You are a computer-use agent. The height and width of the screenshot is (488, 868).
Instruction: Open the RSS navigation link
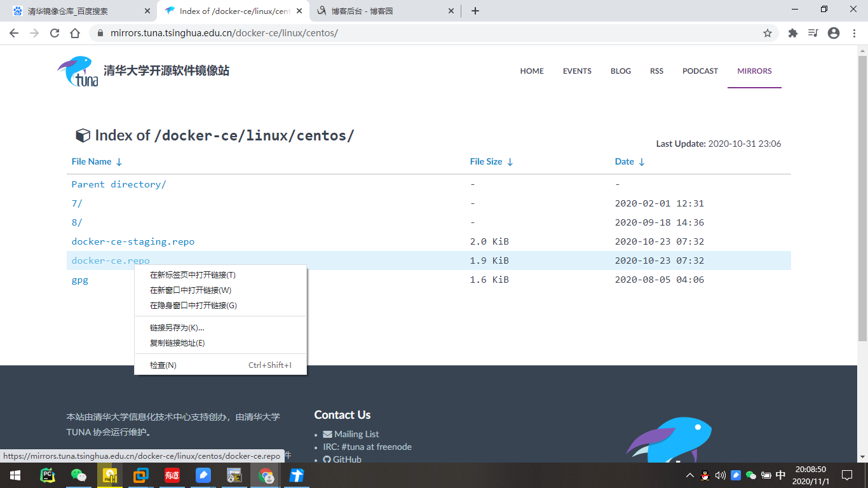click(x=656, y=71)
